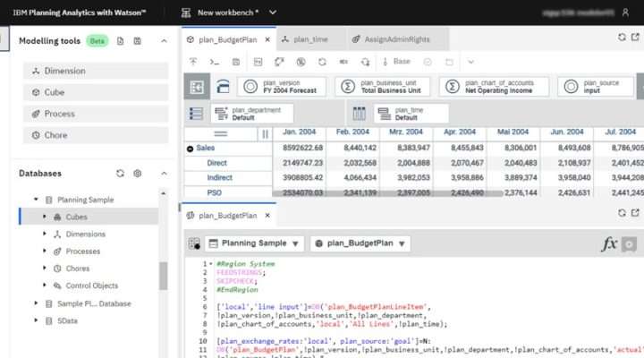The width and height of the screenshot is (644, 358).
Task: Open plan_source input selector
Action: [x=596, y=87]
